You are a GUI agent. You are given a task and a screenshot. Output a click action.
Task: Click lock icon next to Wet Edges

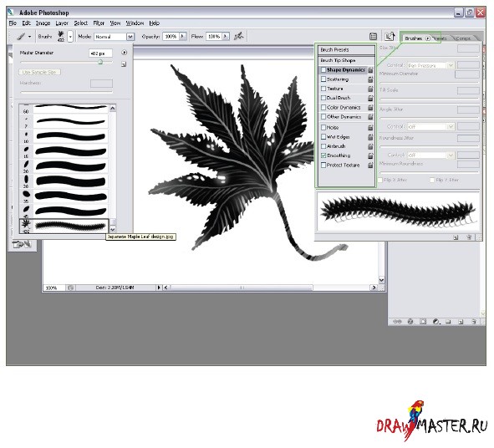[370, 137]
